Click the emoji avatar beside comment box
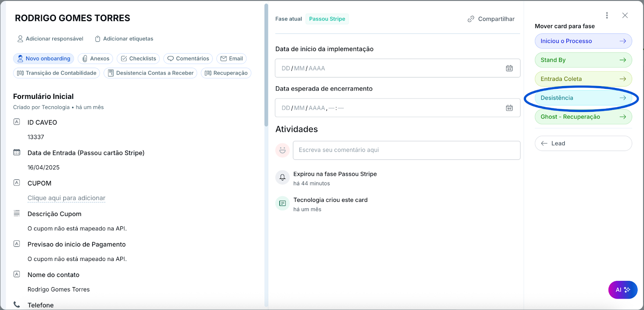 (283, 150)
